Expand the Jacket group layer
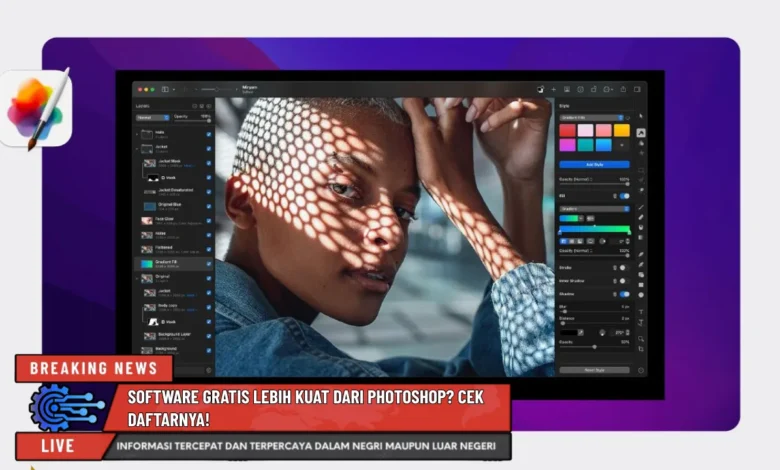The height and width of the screenshot is (470, 780). 137,147
